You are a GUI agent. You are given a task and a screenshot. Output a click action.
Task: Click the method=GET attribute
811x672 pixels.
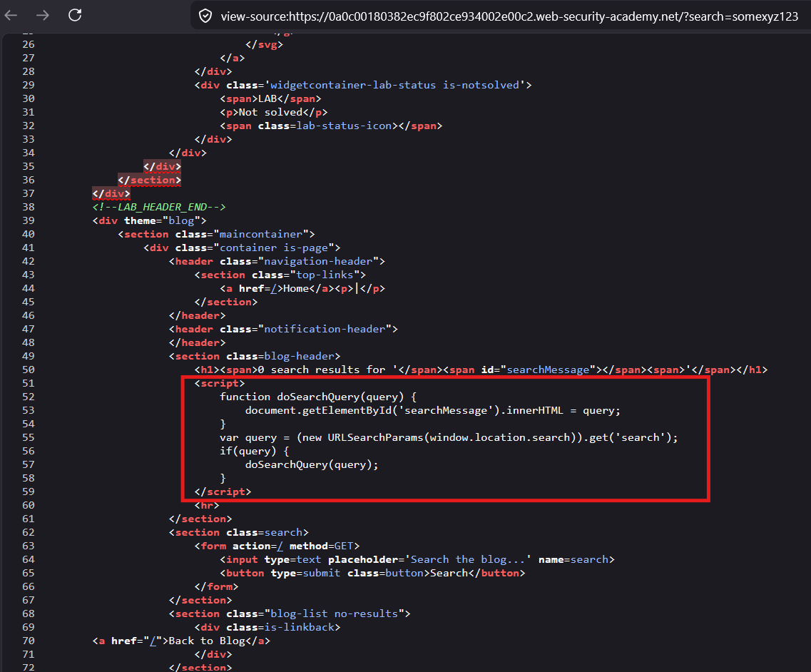coord(321,546)
